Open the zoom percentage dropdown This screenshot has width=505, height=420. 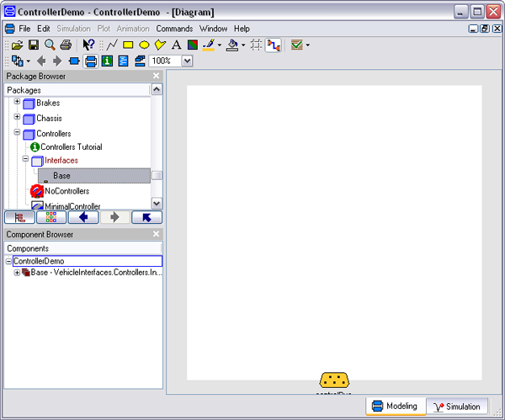point(187,61)
